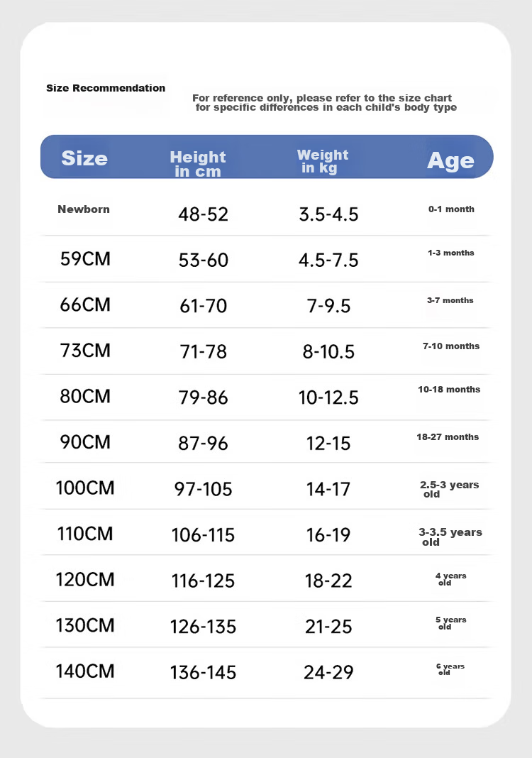Click the For reference only note text
This screenshot has height=758, width=532.
(325, 102)
